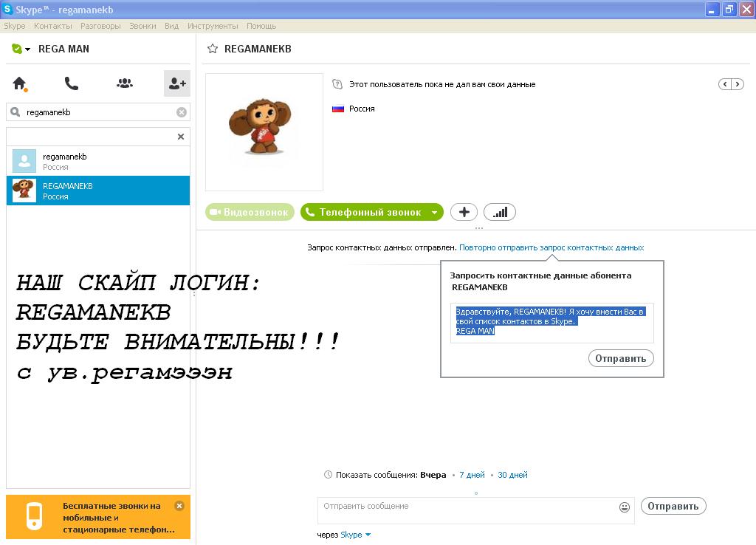The width and height of the screenshot is (756, 545).
Task: Click the plus add button
Action: click(x=464, y=212)
